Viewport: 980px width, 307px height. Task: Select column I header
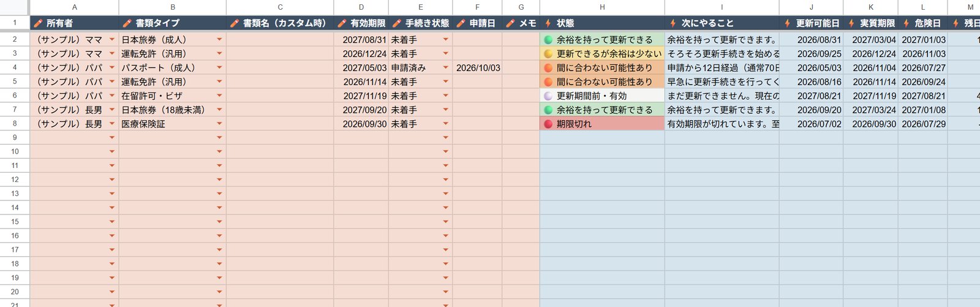722,7
